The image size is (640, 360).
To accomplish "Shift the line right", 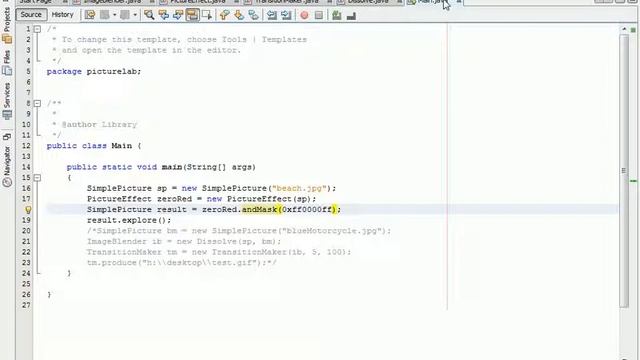I will (x=286, y=15).
